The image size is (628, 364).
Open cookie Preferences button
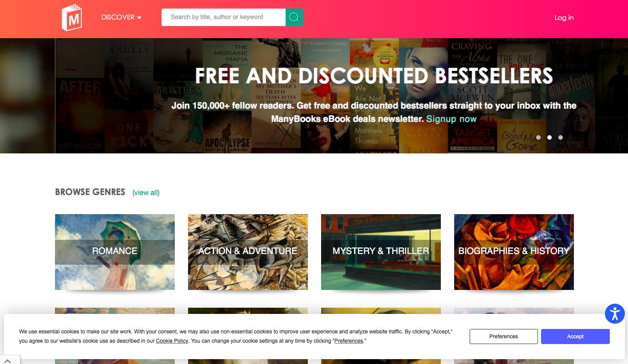[x=504, y=337]
